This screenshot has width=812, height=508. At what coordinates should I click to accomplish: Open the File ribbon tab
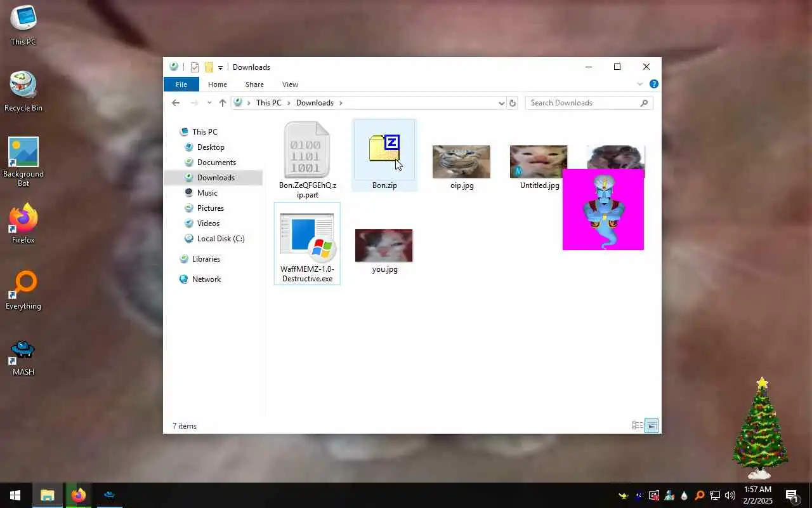[181, 84]
